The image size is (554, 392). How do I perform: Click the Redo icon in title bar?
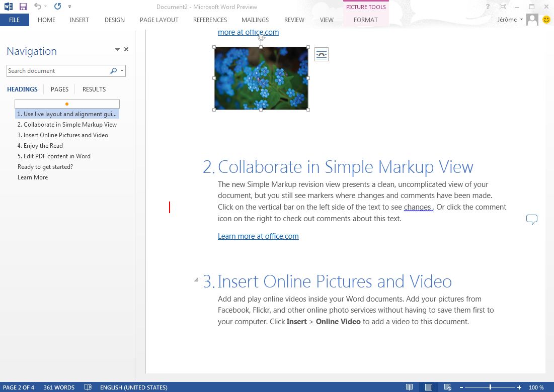click(57, 7)
